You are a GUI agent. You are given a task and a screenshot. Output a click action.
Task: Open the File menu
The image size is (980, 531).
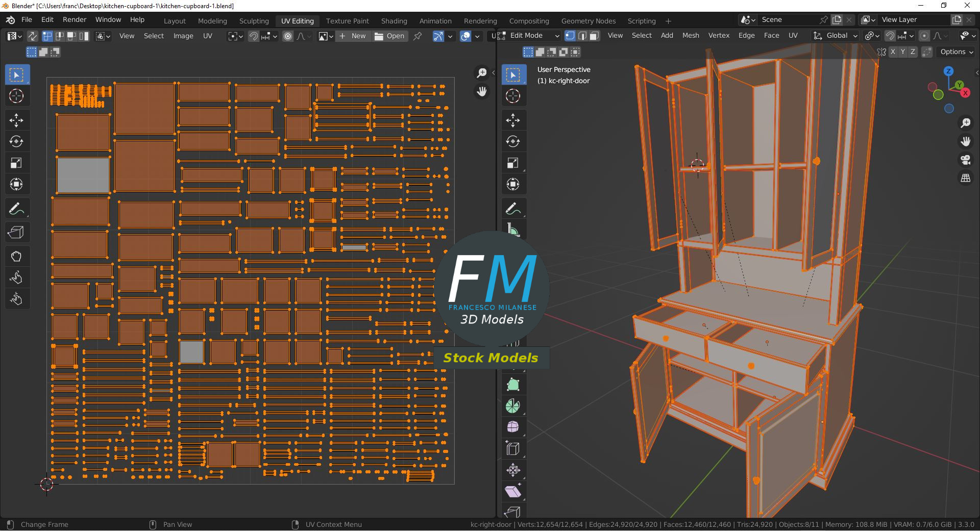[27, 19]
